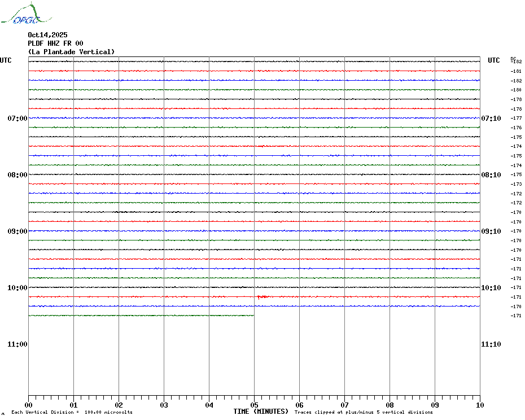Click the (La Plantade Vertical) label
Image resolution: width=525 pixels, height=420 pixels.
pyautogui.click(x=71, y=52)
